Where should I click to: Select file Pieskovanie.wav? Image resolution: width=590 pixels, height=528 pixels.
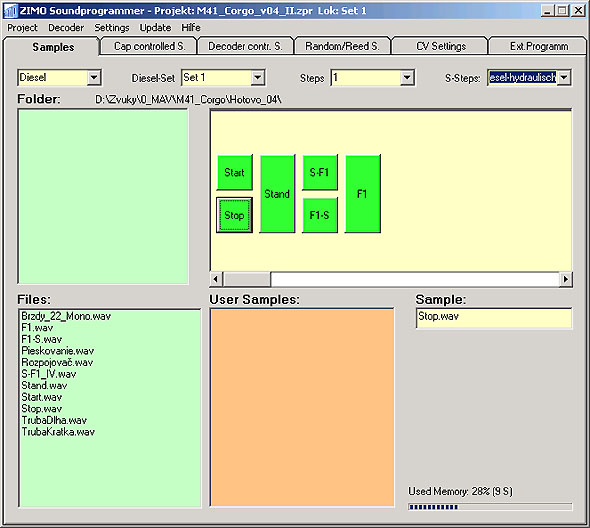point(58,351)
